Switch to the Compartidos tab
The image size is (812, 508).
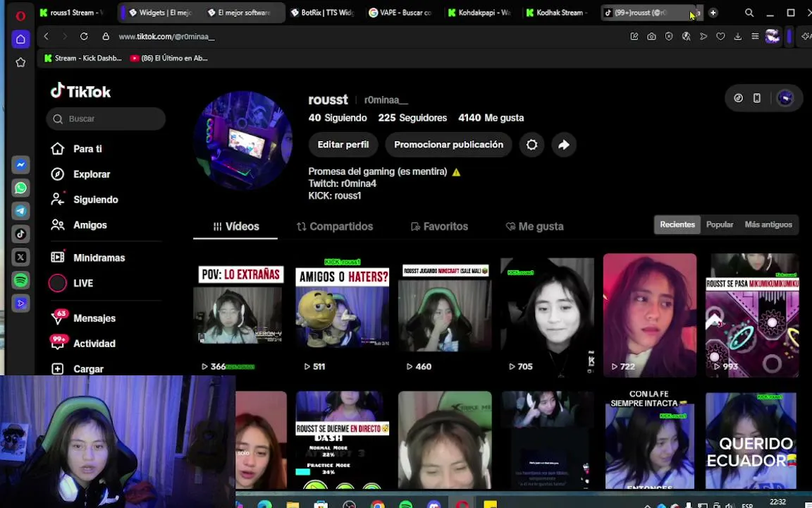click(335, 226)
